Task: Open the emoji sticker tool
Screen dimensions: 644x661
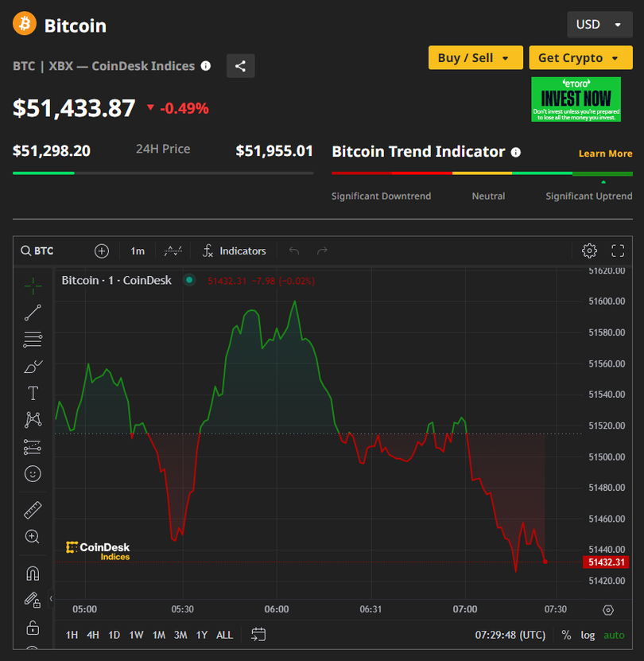Action: pyautogui.click(x=33, y=474)
